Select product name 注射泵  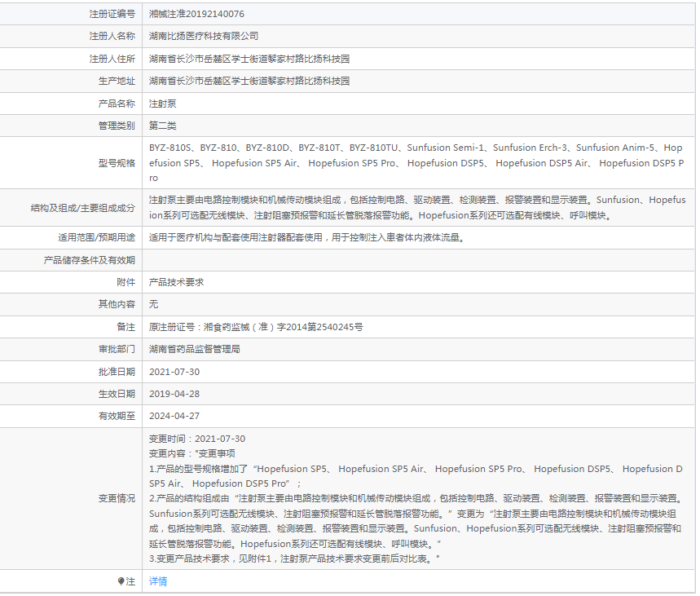pyautogui.click(x=162, y=104)
